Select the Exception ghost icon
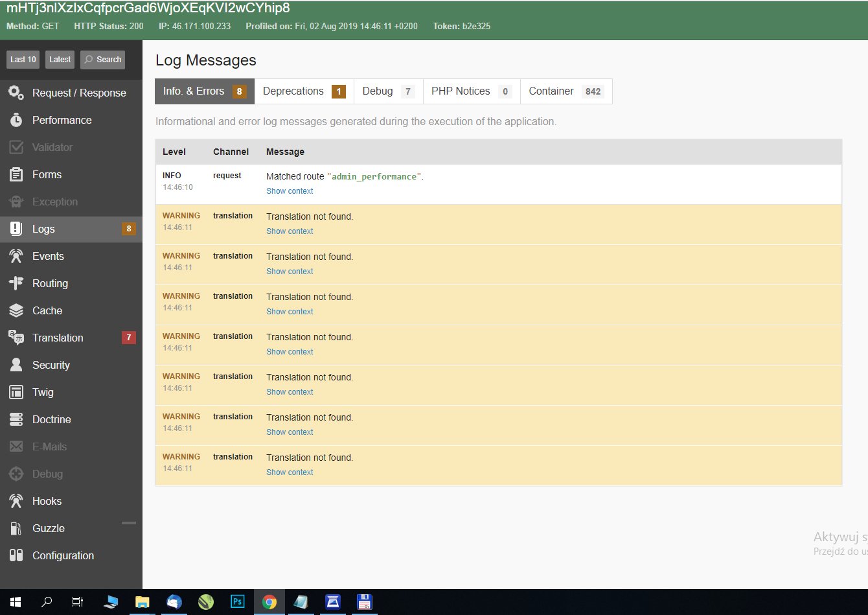Image resolution: width=868 pixels, height=615 pixels. pyautogui.click(x=16, y=202)
